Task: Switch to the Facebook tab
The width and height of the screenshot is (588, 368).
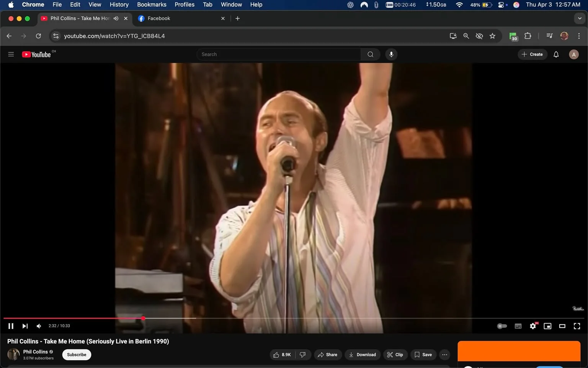Action: coord(181,18)
